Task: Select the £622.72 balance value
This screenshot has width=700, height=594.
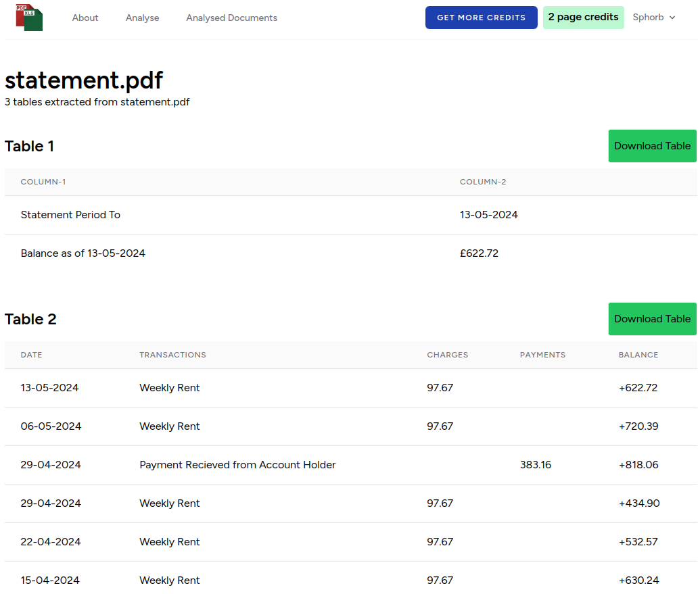Action: 479,253
